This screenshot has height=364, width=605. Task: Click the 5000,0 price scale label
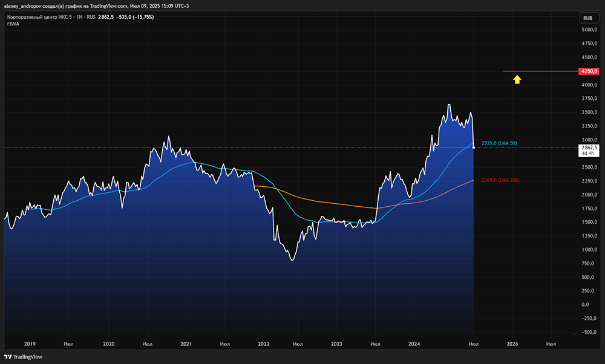[x=589, y=30]
